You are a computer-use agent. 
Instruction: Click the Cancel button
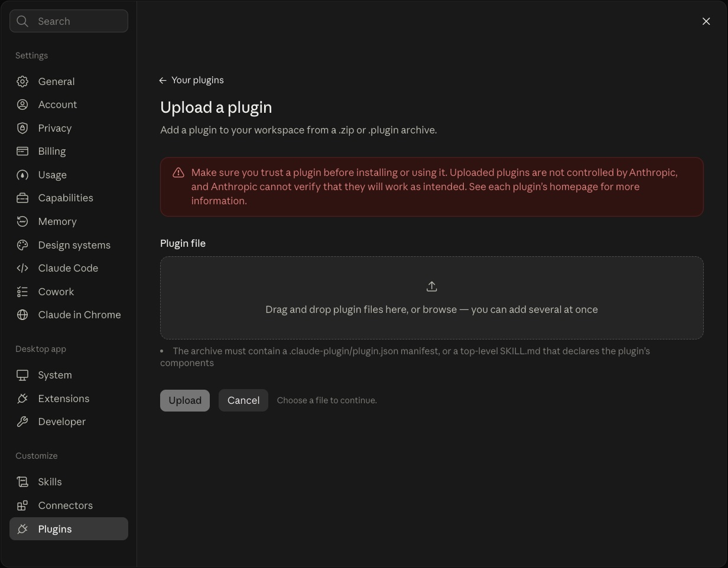click(243, 400)
